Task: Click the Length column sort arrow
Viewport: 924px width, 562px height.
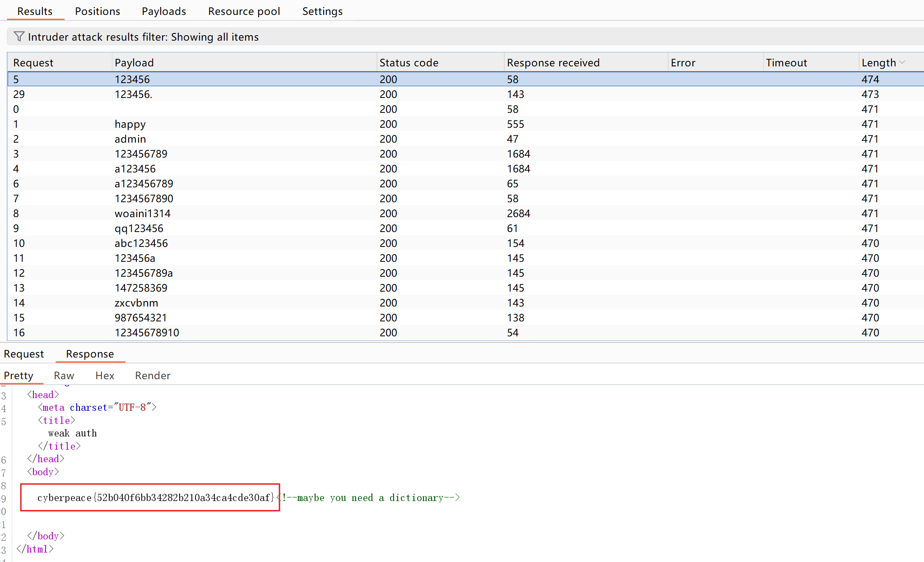Action: point(902,62)
